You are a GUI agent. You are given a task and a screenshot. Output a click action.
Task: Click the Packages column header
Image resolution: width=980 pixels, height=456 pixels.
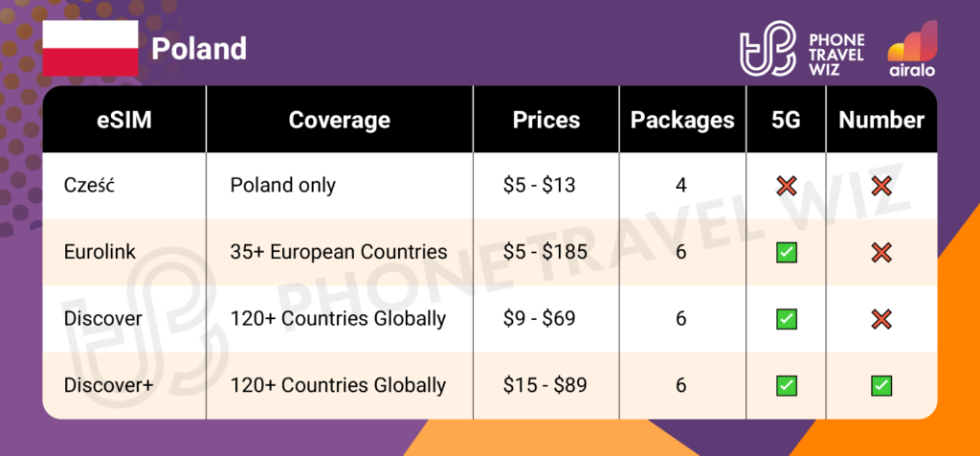click(681, 120)
